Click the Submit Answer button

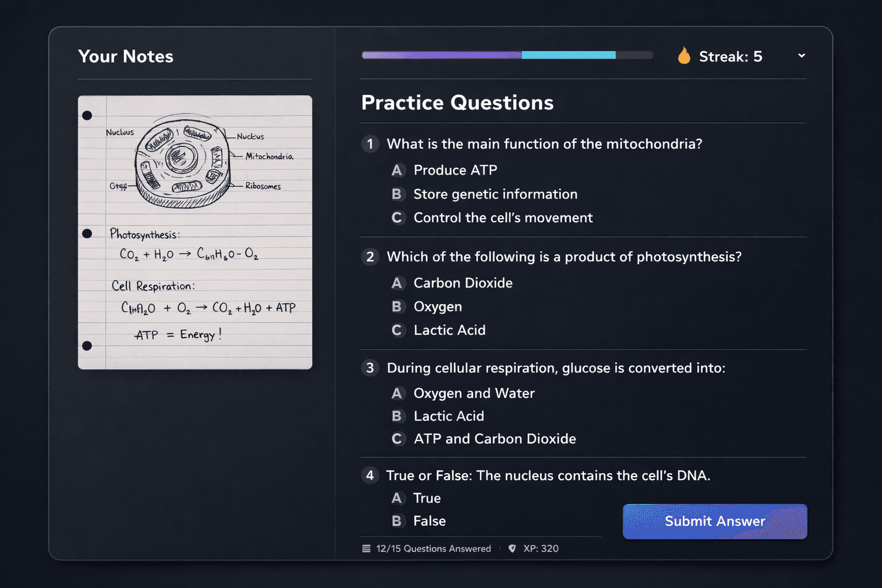click(x=714, y=521)
